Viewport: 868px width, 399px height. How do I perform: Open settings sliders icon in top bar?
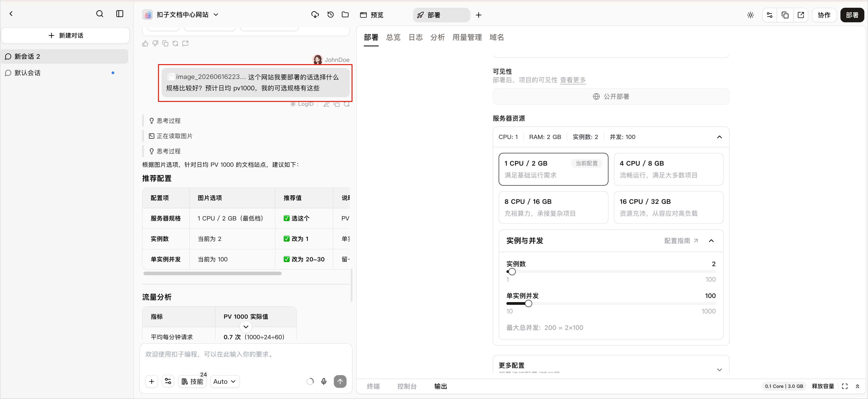coord(770,15)
